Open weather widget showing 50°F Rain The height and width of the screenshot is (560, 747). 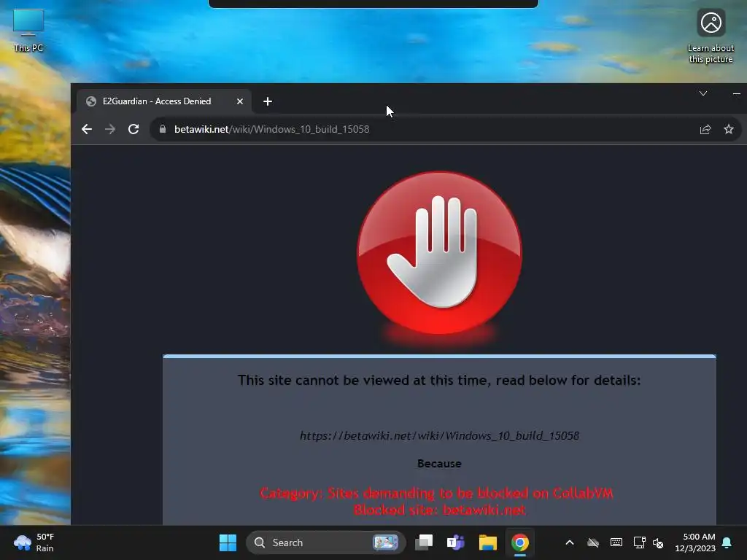point(34,542)
